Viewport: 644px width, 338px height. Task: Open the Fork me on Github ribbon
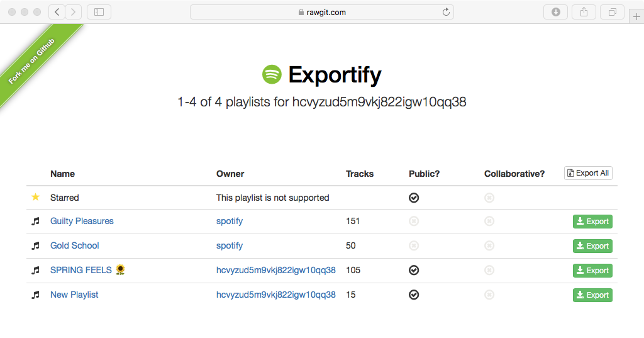coord(32,60)
